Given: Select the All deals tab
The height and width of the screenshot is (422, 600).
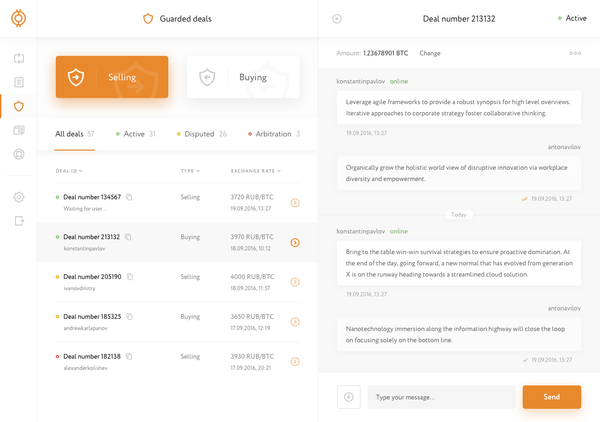Looking at the screenshot, I should coord(75,134).
